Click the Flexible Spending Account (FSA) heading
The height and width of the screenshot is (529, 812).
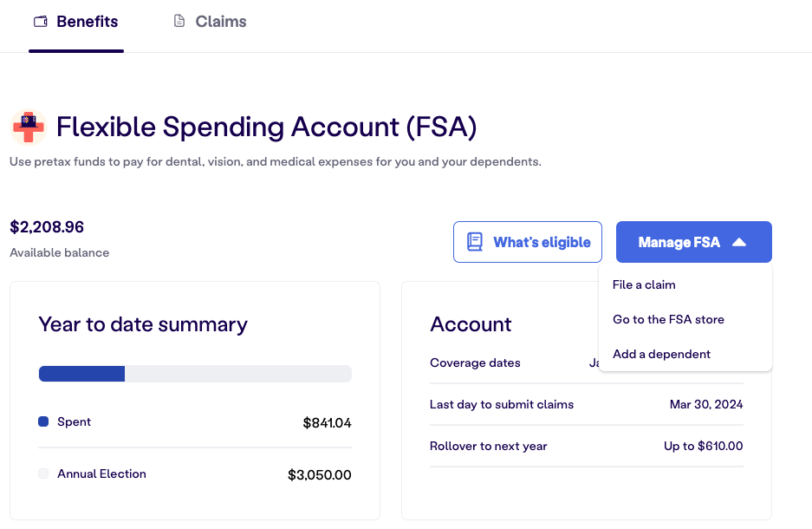point(266,127)
